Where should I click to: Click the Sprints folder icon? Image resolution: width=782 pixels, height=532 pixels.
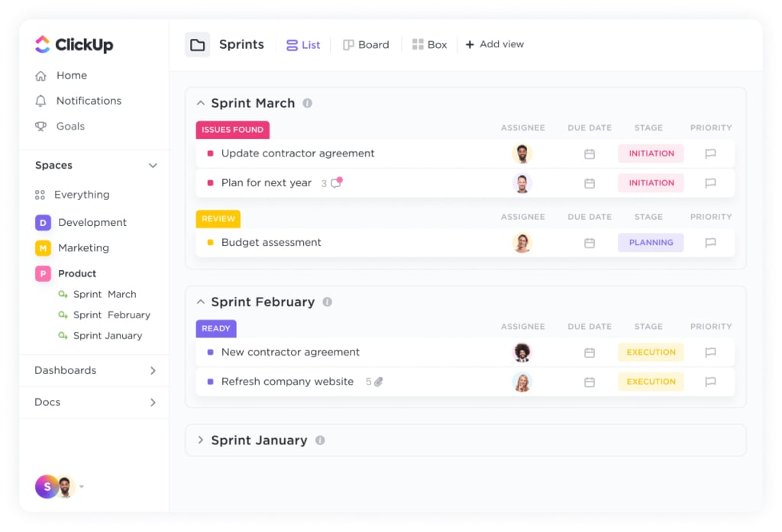[x=198, y=45]
